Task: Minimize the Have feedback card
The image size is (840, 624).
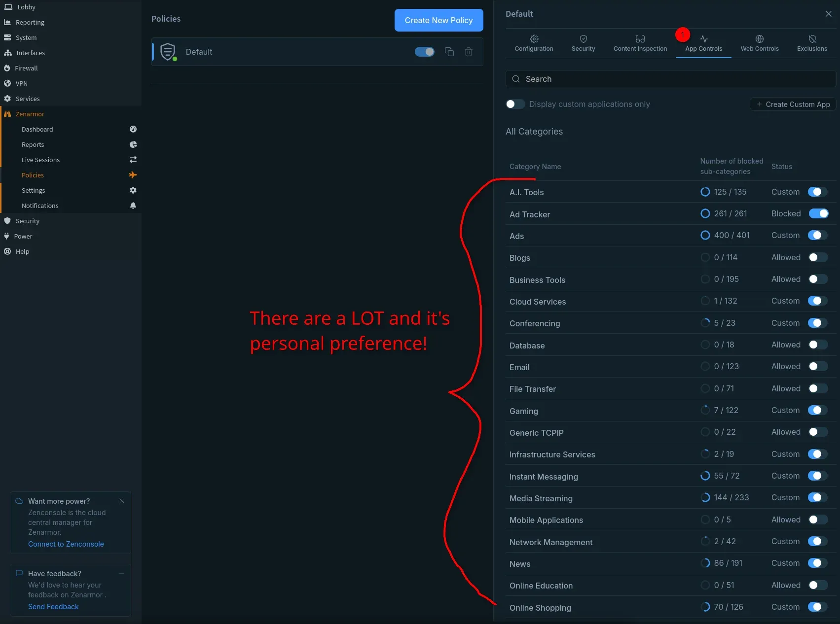Action: click(122, 573)
